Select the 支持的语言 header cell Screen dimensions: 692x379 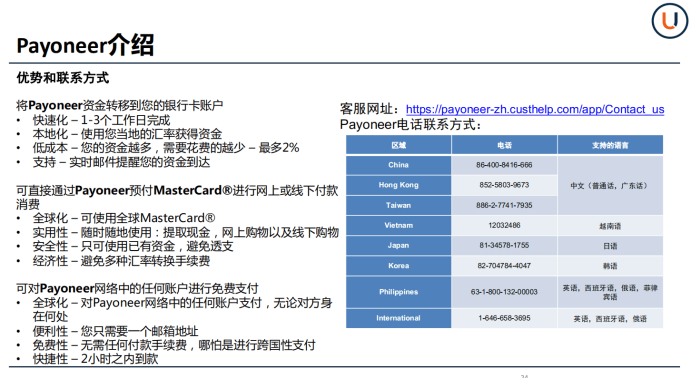click(610, 145)
